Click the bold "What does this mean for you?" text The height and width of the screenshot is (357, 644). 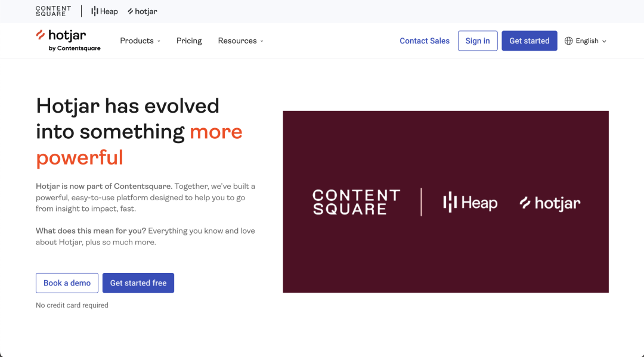[x=91, y=231]
